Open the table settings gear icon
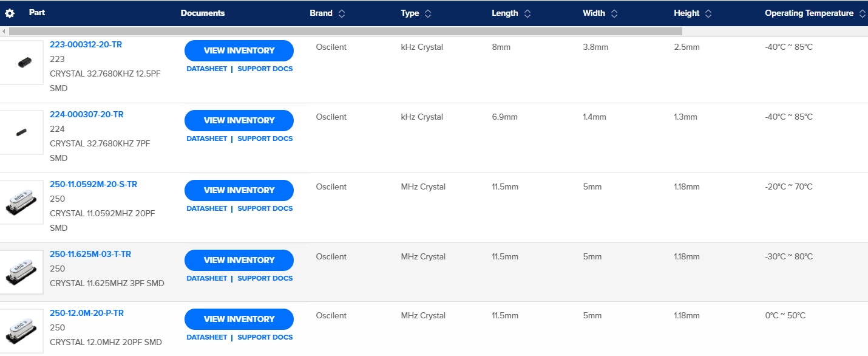The width and height of the screenshot is (868, 356). pos(10,13)
